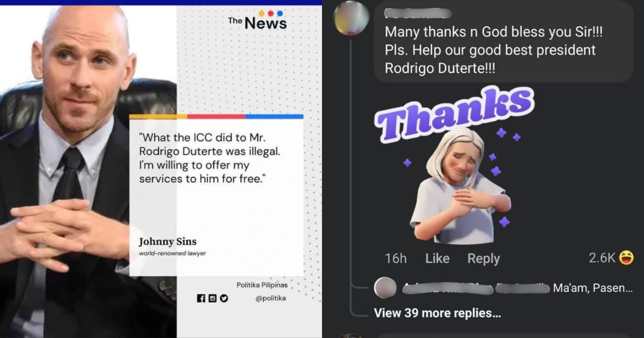Image resolution: width=644 pixels, height=338 pixels.
Task: Expand View 39 more replies
Action: coord(437,313)
